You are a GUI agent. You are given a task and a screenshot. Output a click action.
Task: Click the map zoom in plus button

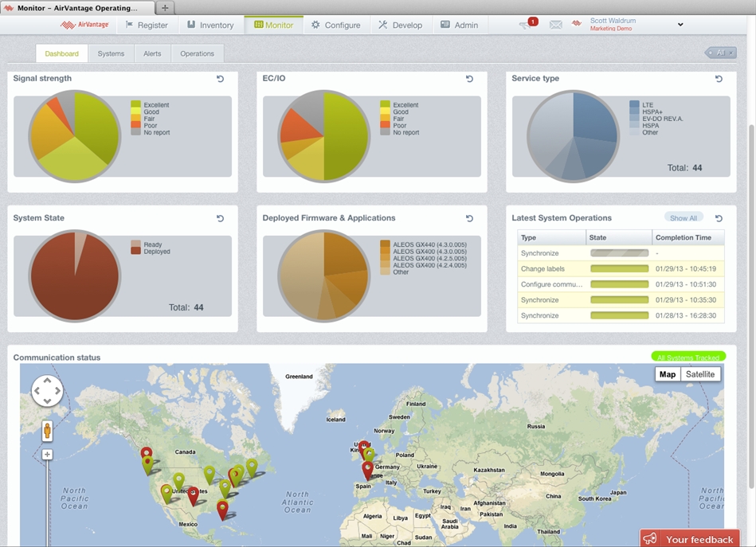[x=47, y=455]
